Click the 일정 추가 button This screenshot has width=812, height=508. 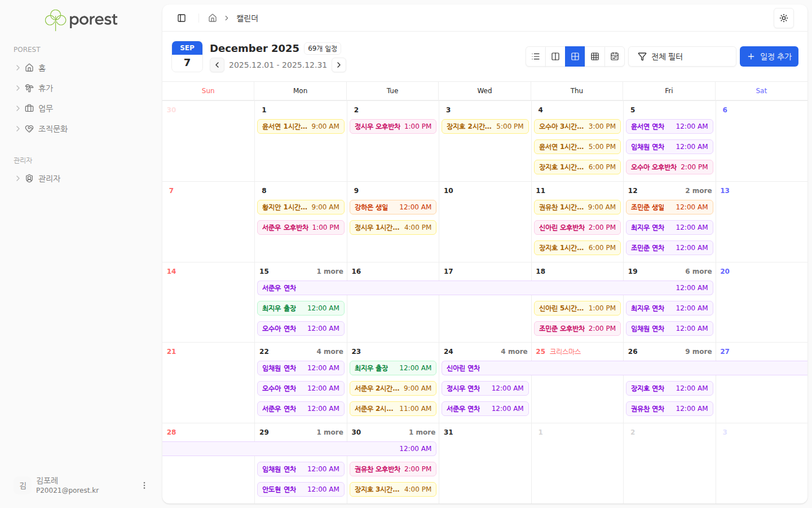click(x=769, y=56)
